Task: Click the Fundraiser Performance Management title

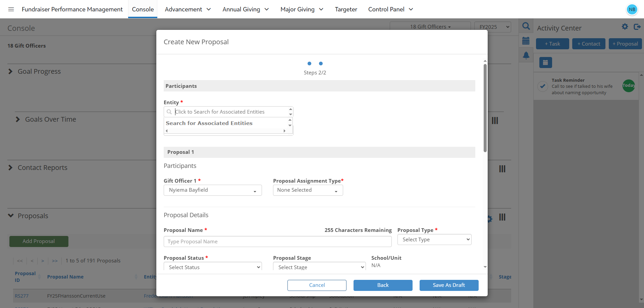Action: point(72,9)
